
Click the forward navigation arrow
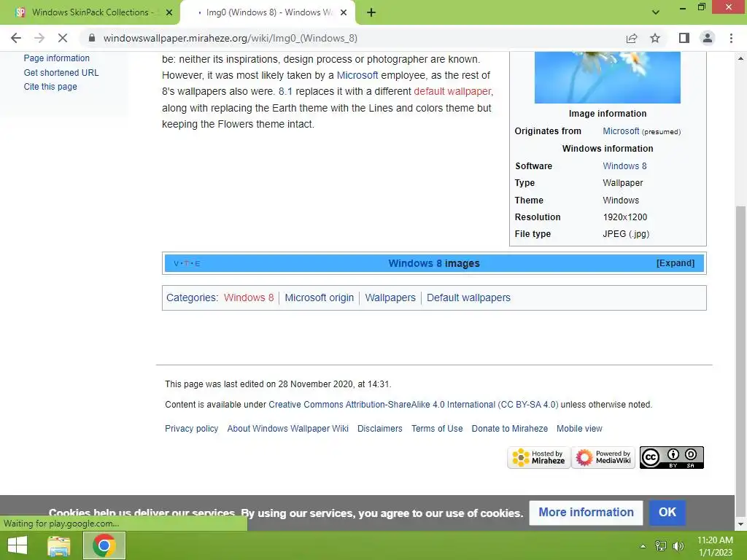[39, 38]
